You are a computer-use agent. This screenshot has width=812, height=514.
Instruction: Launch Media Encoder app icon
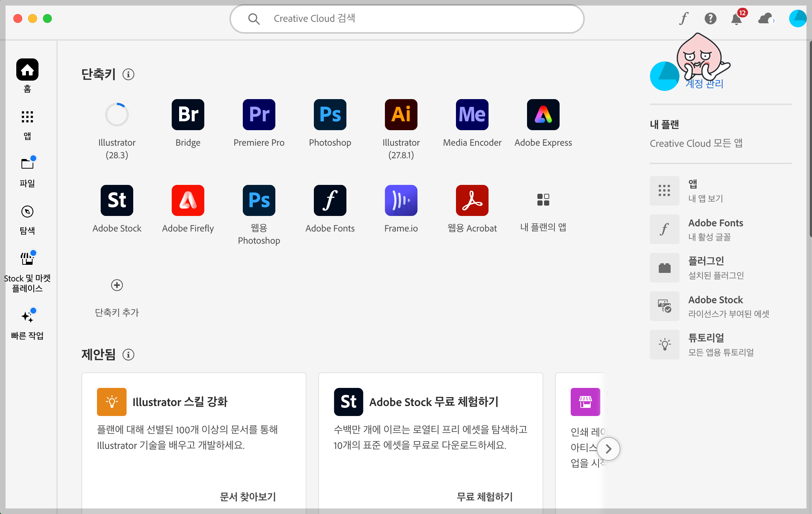point(472,115)
